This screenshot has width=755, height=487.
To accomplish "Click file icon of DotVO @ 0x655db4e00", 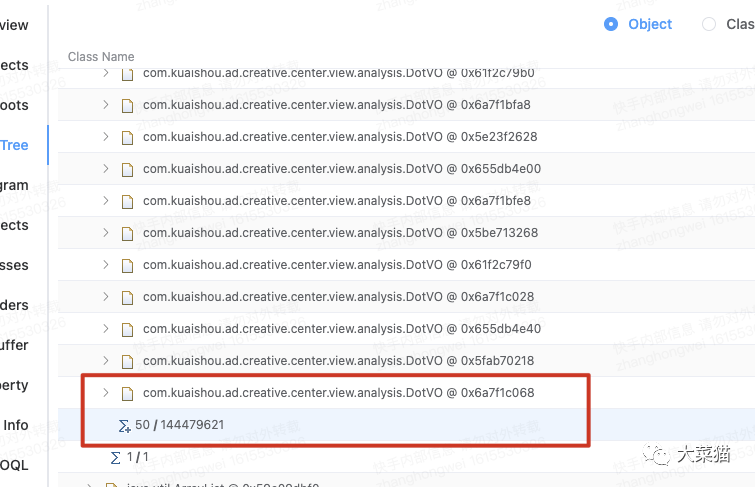I will pyautogui.click(x=127, y=170).
